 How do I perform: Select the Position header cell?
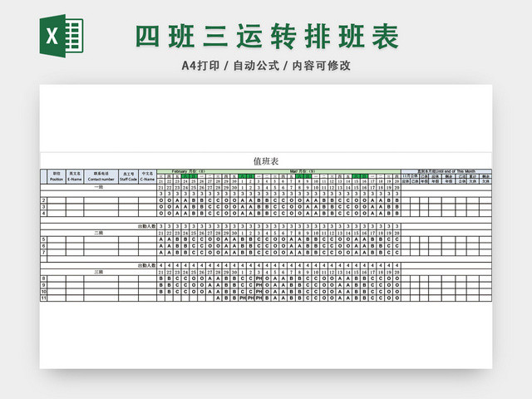[x=57, y=176]
